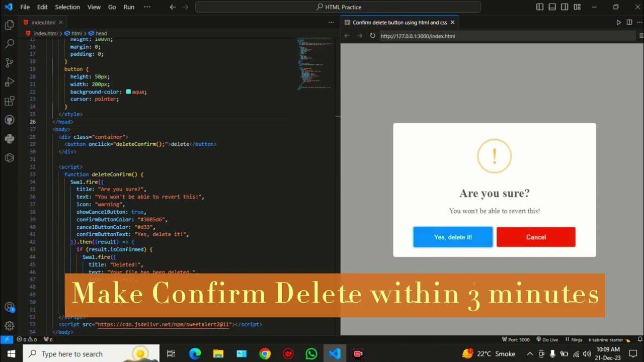The height and width of the screenshot is (362, 644).
Task: Click the HTML Practice command center search
Action: (x=338, y=7)
